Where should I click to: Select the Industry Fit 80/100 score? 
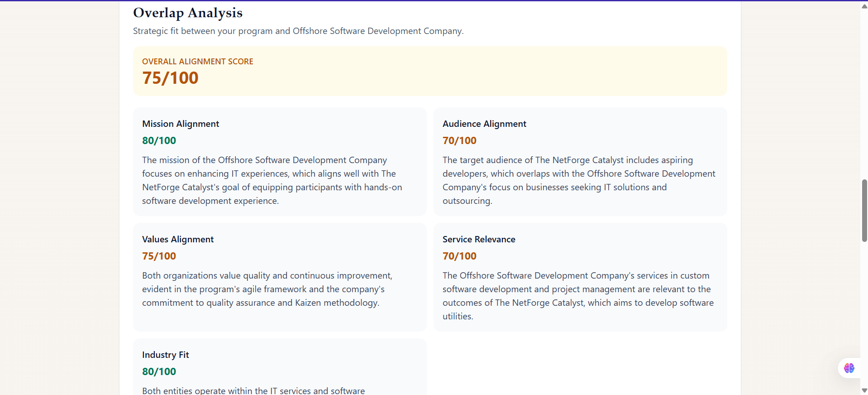pyautogui.click(x=159, y=371)
